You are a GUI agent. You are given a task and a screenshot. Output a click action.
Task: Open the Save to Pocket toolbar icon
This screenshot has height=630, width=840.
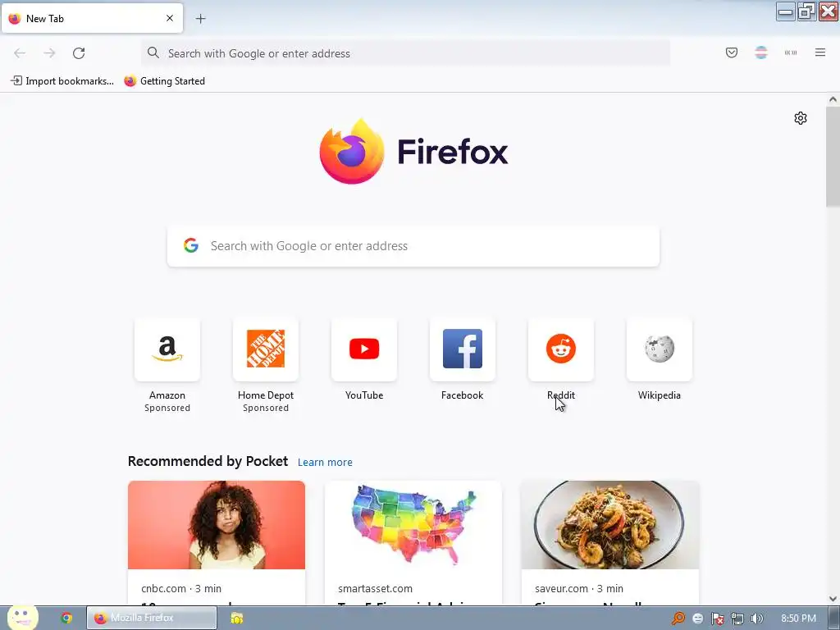click(x=731, y=52)
